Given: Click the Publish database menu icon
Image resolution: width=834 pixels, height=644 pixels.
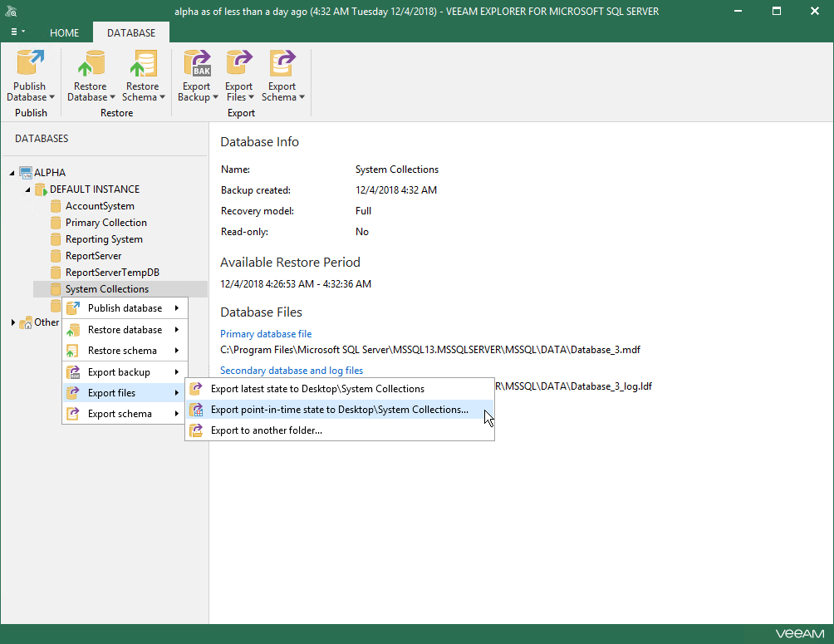Looking at the screenshot, I should pos(73,308).
